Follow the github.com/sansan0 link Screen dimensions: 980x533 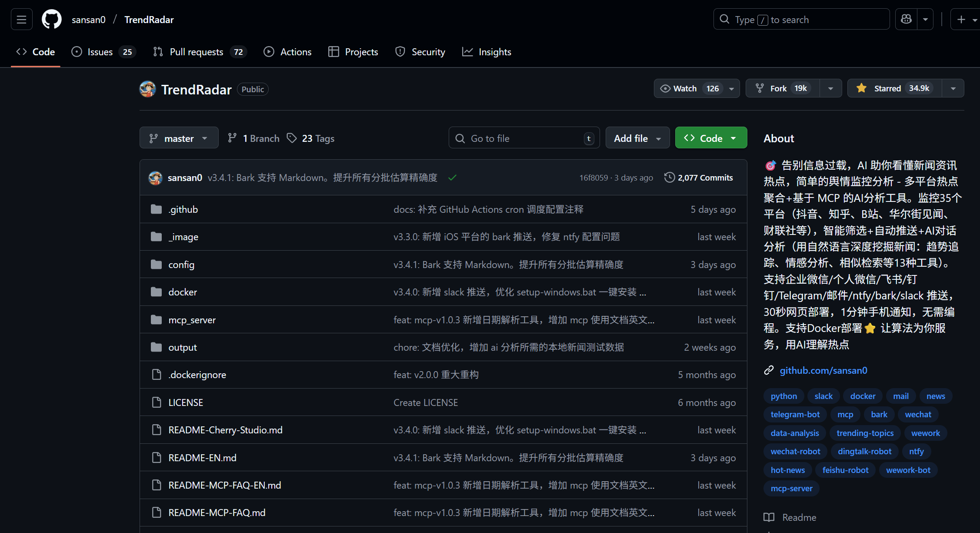point(823,370)
